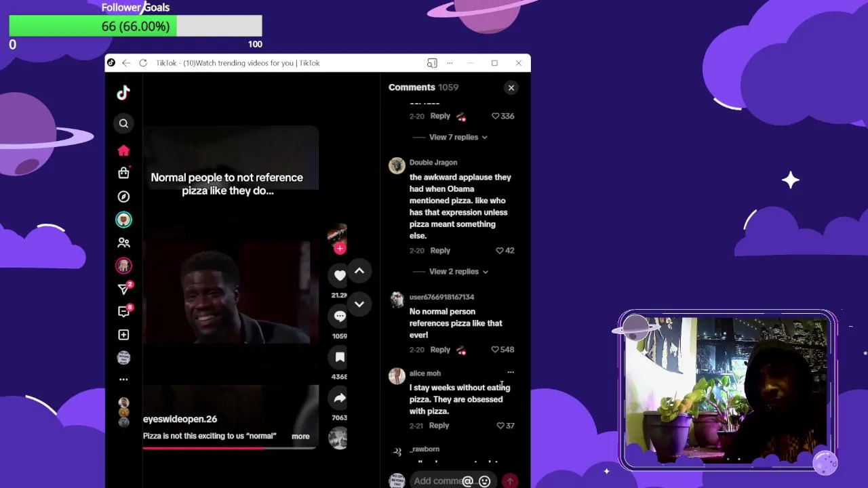The width and height of the screenshot is (868, 488).
Task: Expand View 2 replies
Action: (x=458, y=271)
